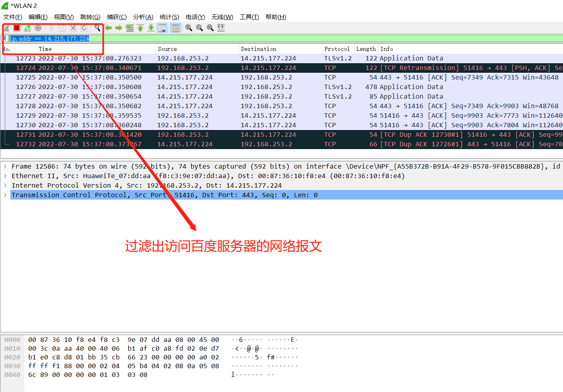The width and height of the screenshot is (563, 392).
Task: Sort packets by Time column header
Action: point(96,49)
